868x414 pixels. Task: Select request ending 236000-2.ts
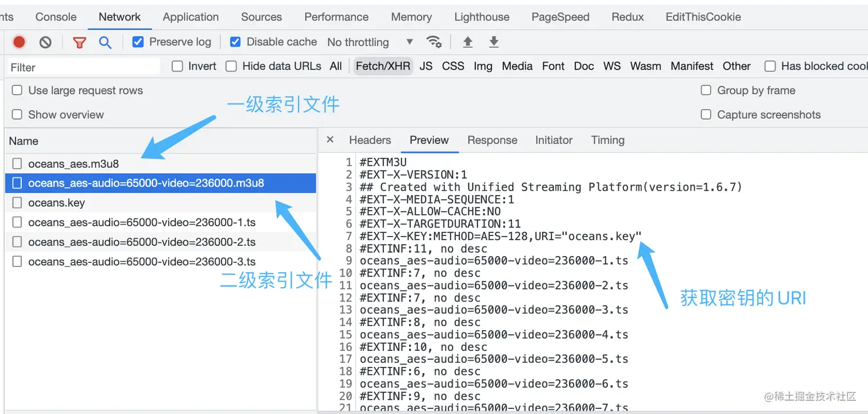coord(161,242)
